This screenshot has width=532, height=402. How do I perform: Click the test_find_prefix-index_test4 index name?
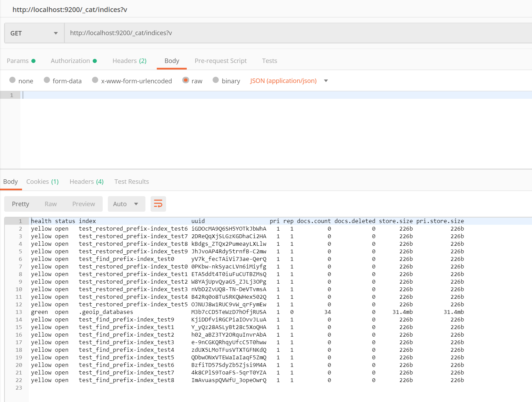[126, 350]
